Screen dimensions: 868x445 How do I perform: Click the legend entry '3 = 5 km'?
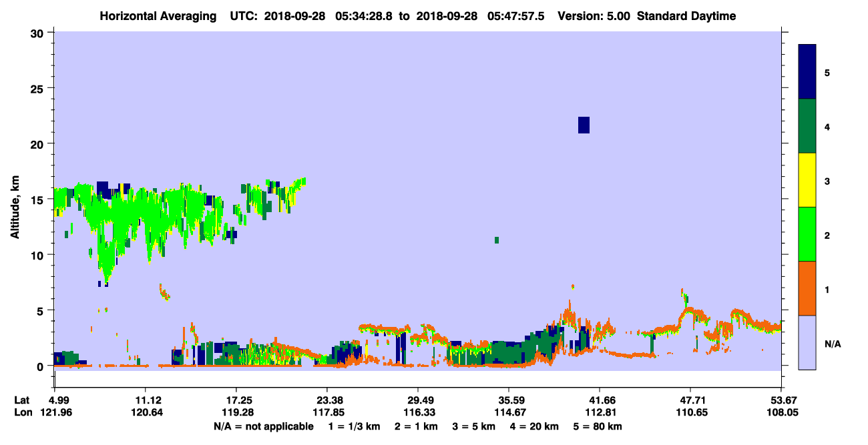coord(473,426)
